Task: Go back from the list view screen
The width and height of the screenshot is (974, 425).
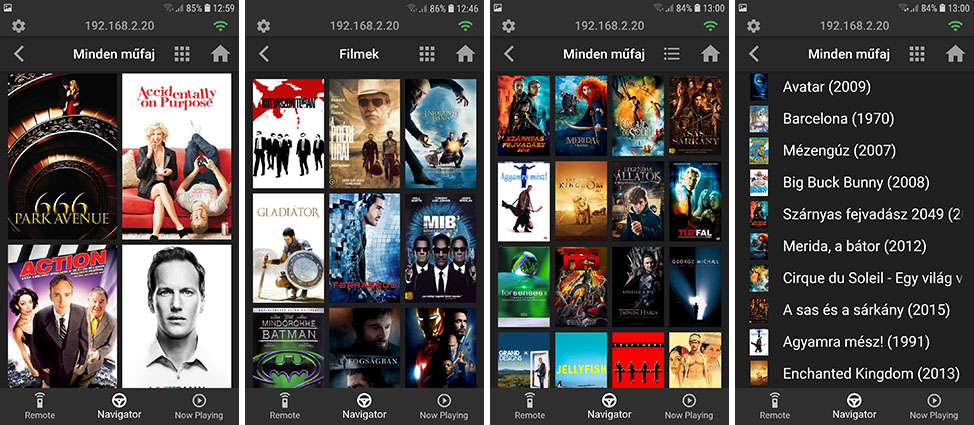Action: click(753, 54)
